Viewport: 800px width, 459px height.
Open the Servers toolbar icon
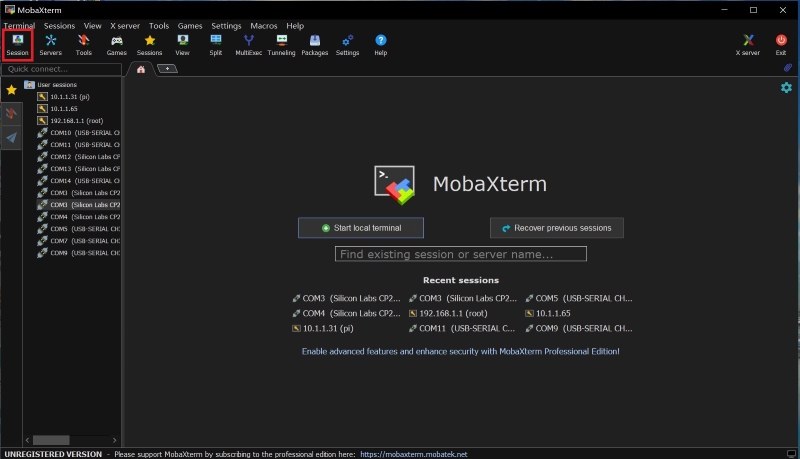point(50,44)
